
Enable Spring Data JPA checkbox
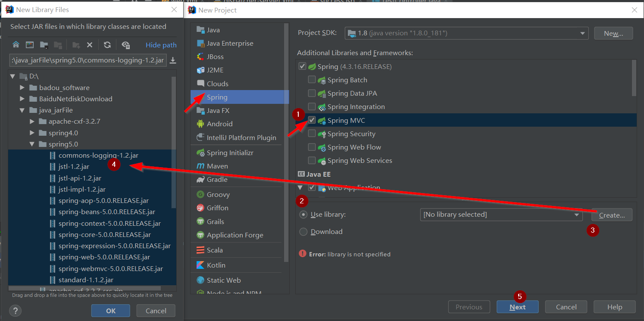312,93
